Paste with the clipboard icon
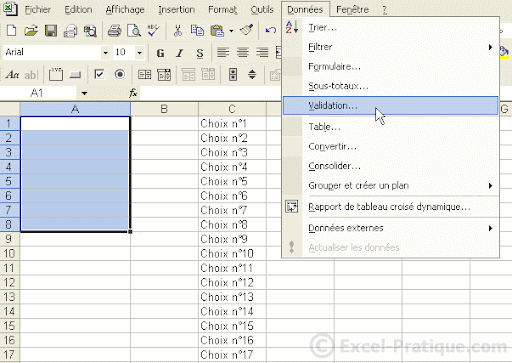 pos(217,31)
